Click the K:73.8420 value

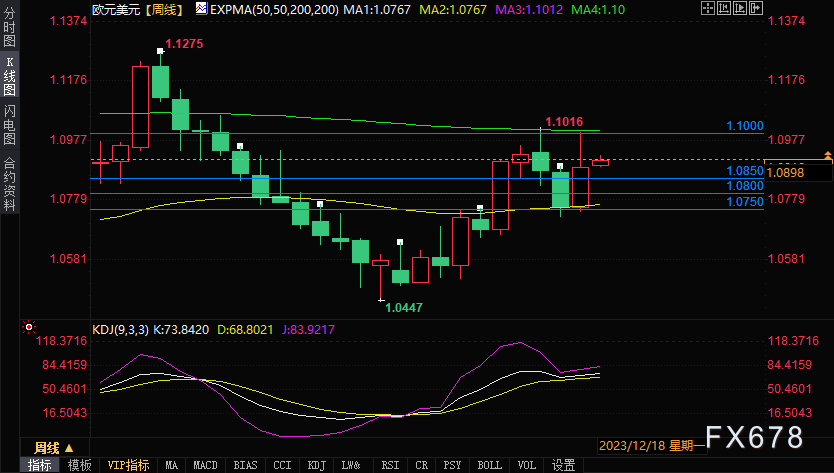(181, 330)
